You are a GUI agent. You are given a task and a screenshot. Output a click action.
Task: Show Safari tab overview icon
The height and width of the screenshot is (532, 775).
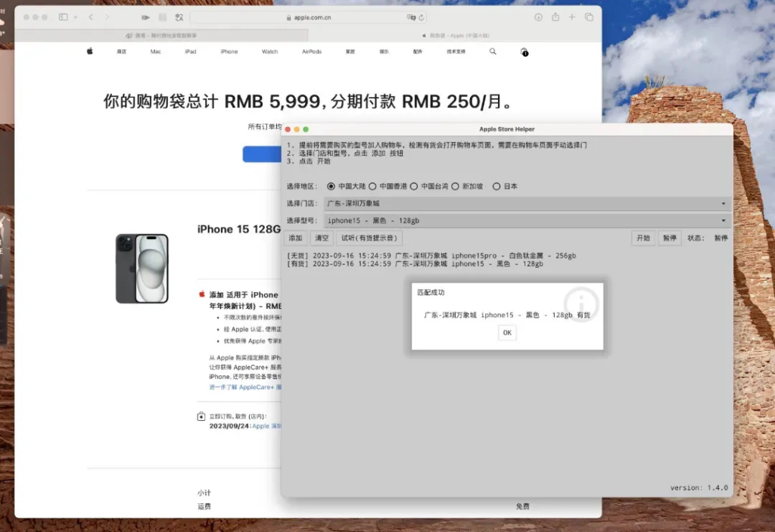(x=589, y=17)
